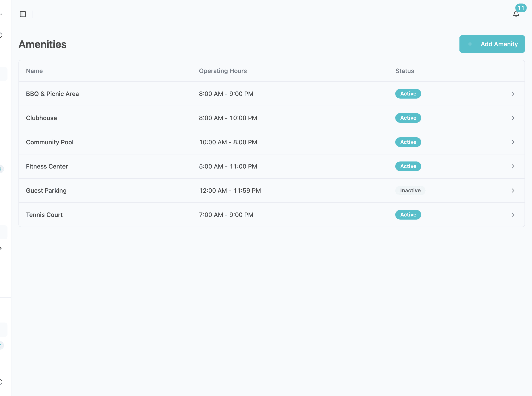The height and width of the screenshot is (396, 532).
Task: Click the chevron beside Guest Parking row
Action: coord(513,190)
